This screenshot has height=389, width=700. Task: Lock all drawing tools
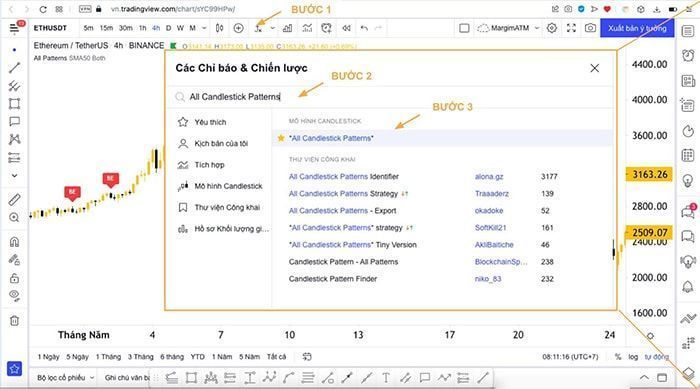click(x=14, y=278)
